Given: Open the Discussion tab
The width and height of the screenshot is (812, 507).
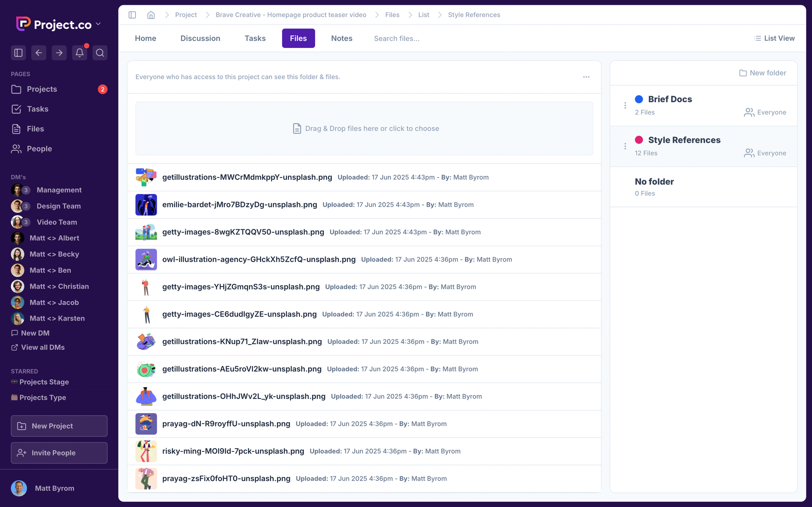Looking at the screenshot, I should tap(200, 38).
